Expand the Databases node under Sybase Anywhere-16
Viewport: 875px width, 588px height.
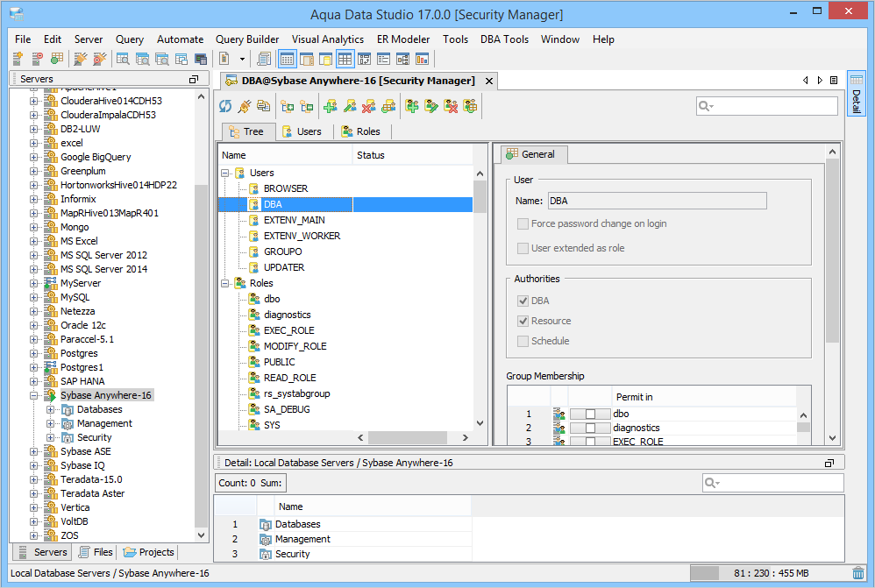pos(50,409)
